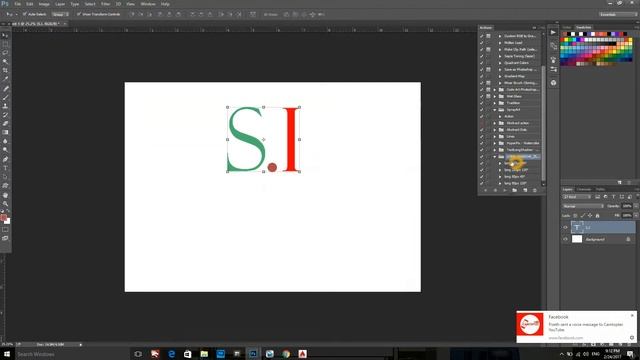Delete selected action with trash icon
This screenshot has width=640, height=360.
click(x=535, y=190)
